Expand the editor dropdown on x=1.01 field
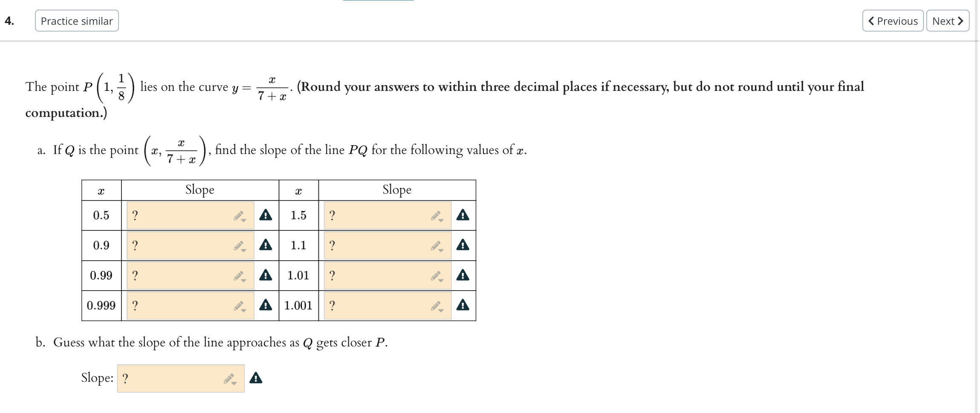This screenshot has width=980, height=413. 440,280
